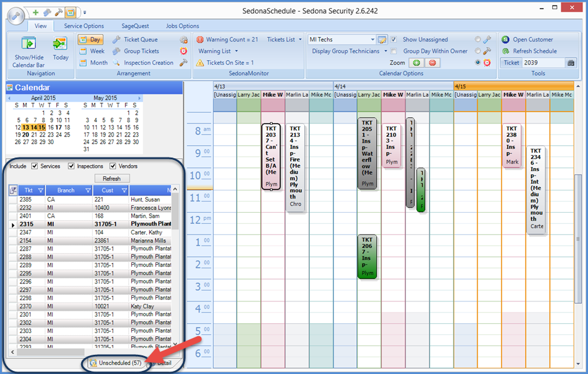This screenshot has height=374, width=588.
Task: Switch to Month view
Action: coord(94,63)
